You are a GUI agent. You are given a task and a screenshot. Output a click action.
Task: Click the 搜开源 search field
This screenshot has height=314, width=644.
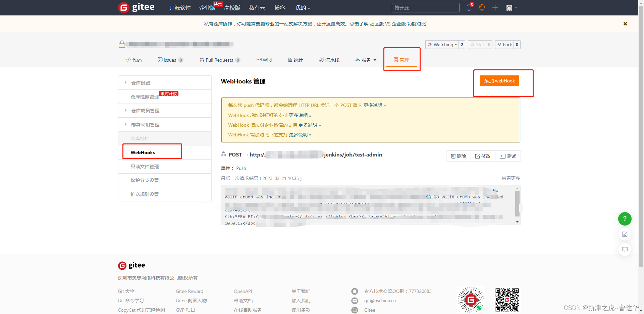coord(425,8)
